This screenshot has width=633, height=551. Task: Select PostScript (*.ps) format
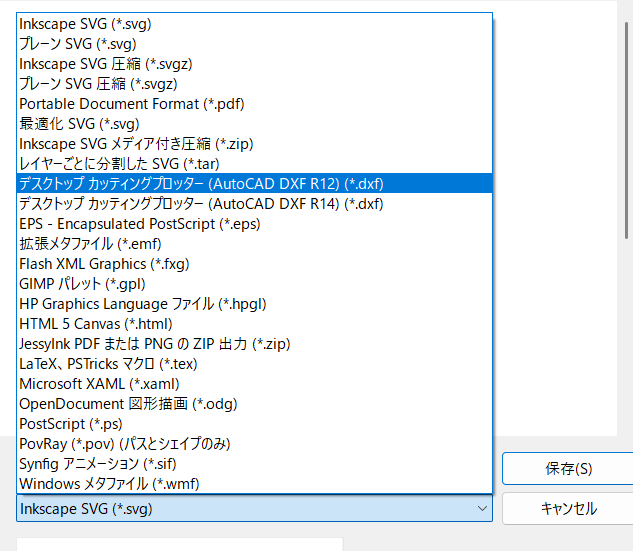[x=254, y=423]
